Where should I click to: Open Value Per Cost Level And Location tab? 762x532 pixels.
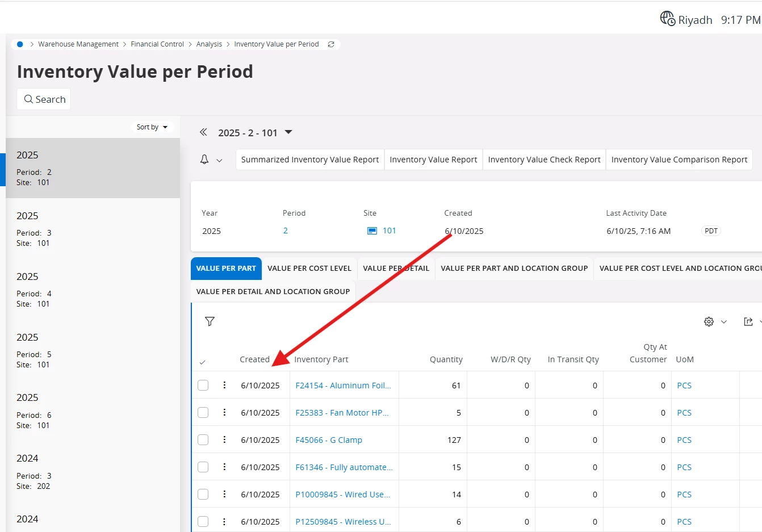click(678, 269)
